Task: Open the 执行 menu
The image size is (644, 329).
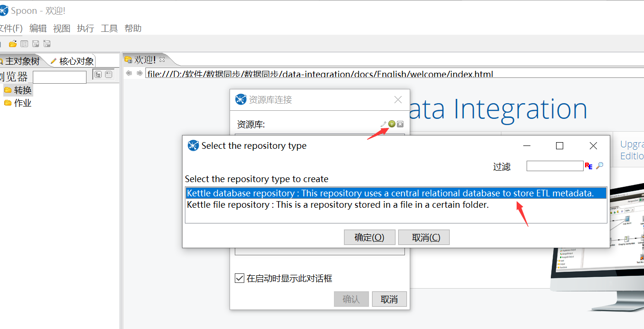Action: coord(86,28)
